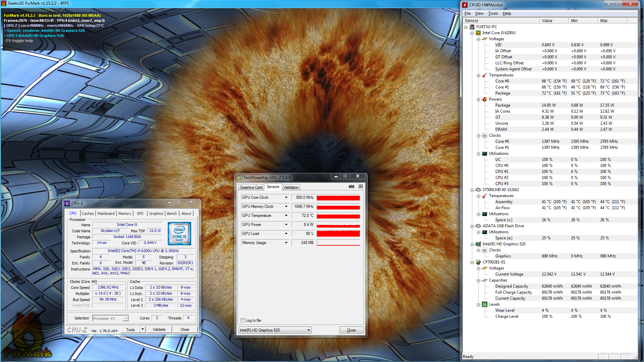Collapse the FUJITSU-PC tree node
The height and width of the screenshot is (362, 644).
466,27
